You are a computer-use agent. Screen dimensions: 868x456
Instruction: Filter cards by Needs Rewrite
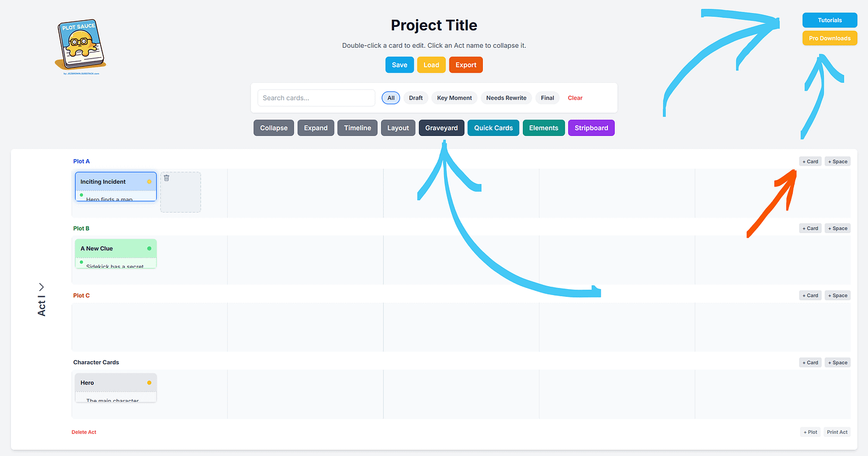click(506, 98)
